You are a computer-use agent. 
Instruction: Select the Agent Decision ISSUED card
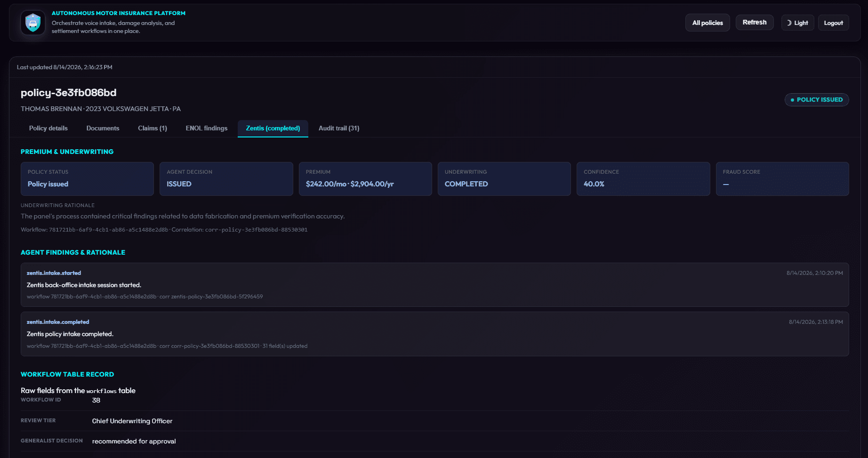(226, 179)
